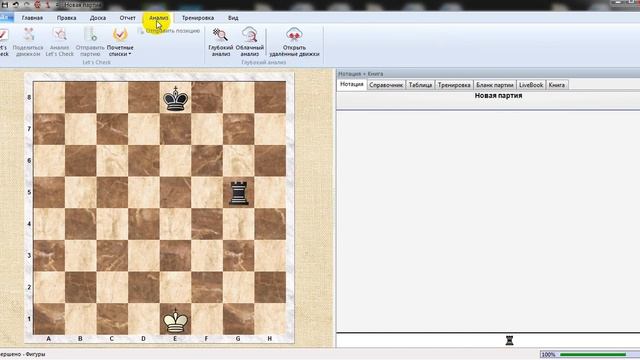Screen dimensions: 640x360
Task: Switch to the Нотация panel tab
Action: [351, 84]
